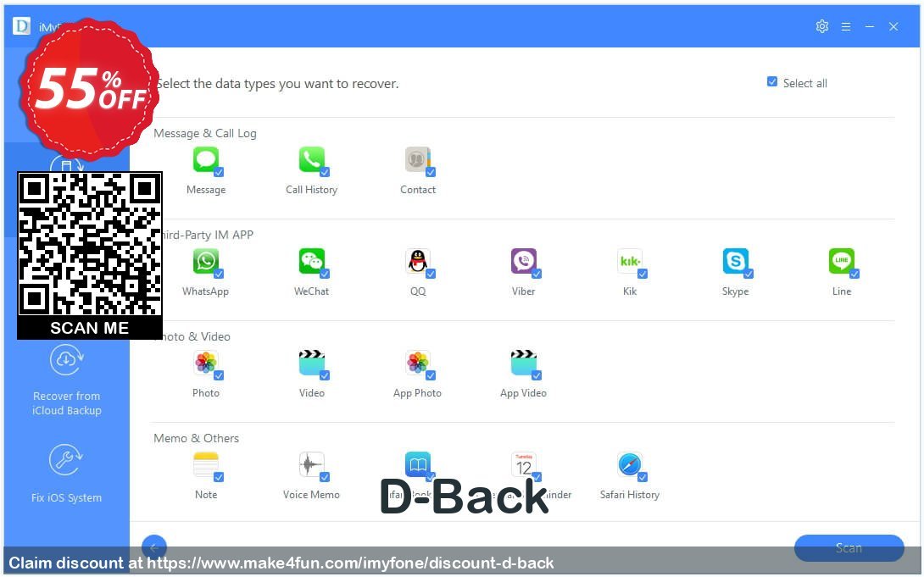
Task: Minimize the iMyFone window
Action: click(x=870, y=26)
